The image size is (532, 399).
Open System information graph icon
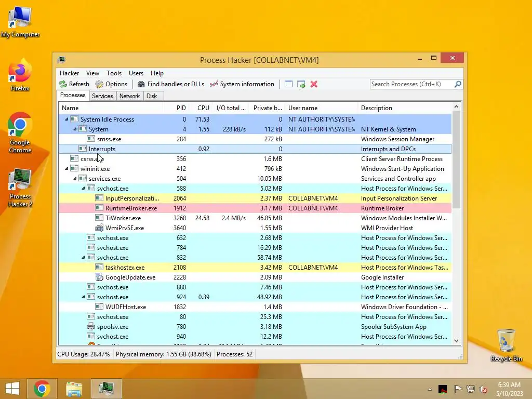tap(214, 84)
